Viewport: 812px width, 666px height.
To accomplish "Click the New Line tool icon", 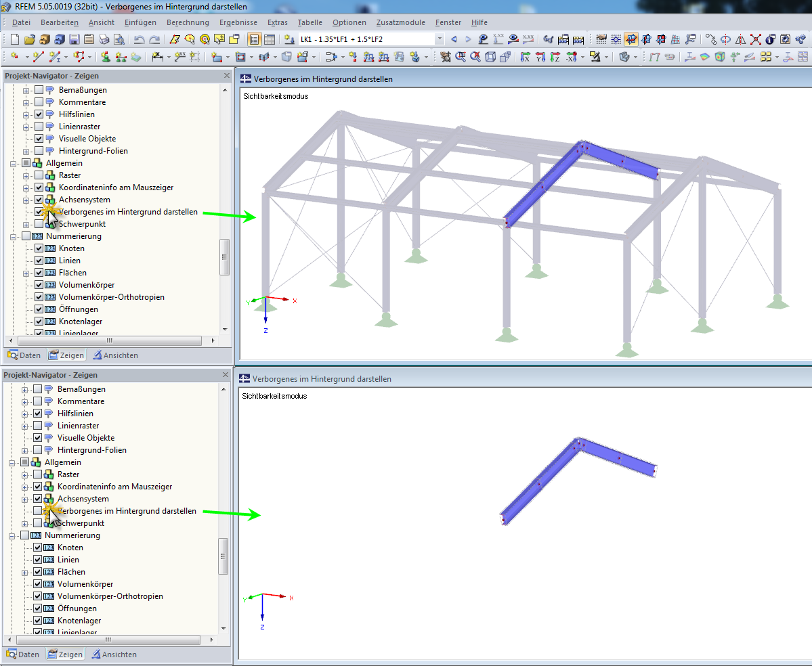I will click(x=39, y=57).
